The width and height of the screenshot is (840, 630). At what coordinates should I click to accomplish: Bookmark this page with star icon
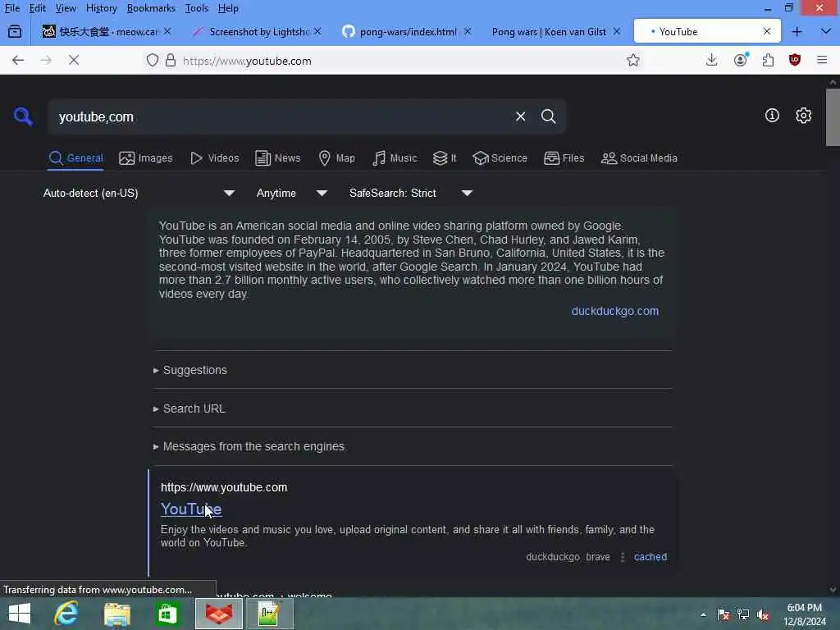(633, 61)
